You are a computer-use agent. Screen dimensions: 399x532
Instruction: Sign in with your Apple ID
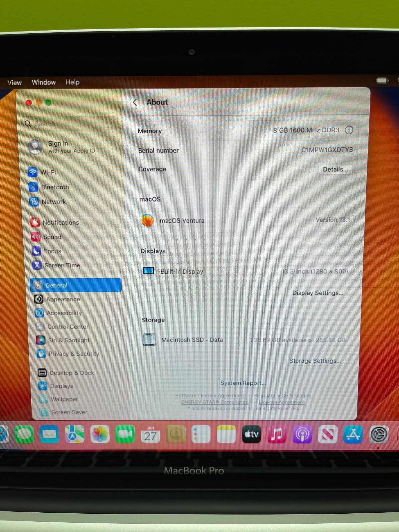click(x=62, y=147)
